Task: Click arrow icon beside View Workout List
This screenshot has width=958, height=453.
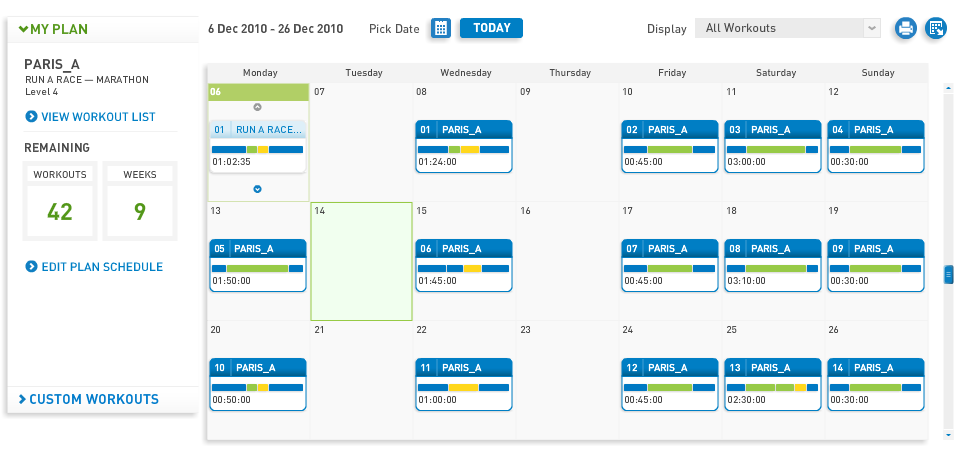Action: (x=31, y=117)
